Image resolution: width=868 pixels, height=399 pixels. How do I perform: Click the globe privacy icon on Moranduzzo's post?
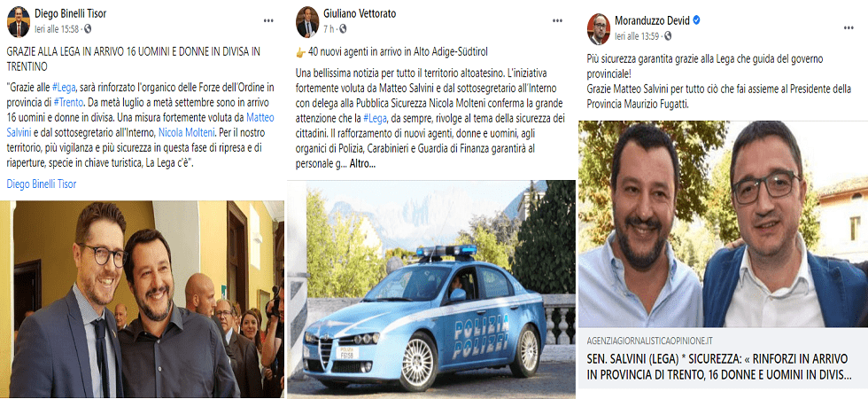(x=668, y=36)
